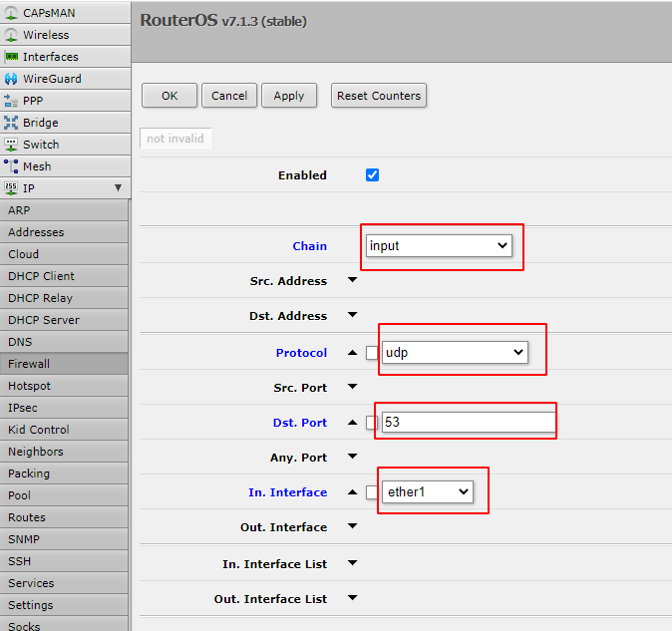672x631 pixels.
Task: Expand the Dst. Address field
Action: click(x=353, y=315)
